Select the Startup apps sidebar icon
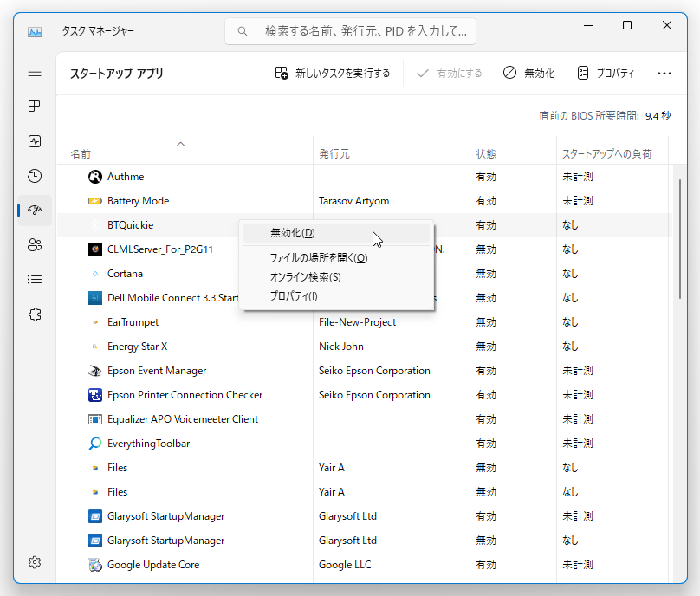 35,211
